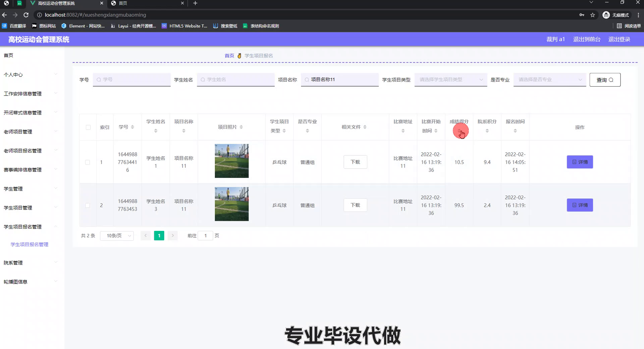Switch to the 首页 browser tab
Screen dimensions: 644x349
coord(148,3)
